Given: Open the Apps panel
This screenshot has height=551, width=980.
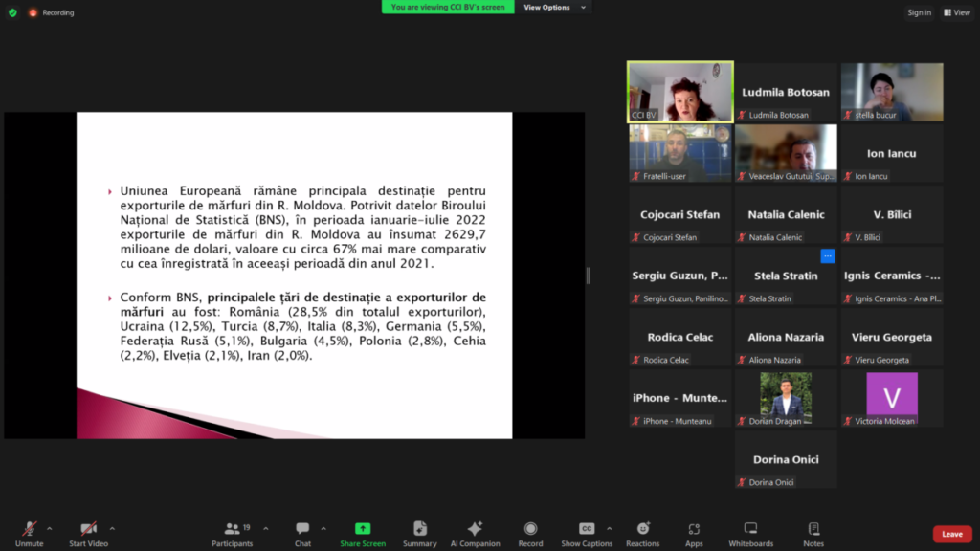Looking at the screenshot, I should pos(694,534).
